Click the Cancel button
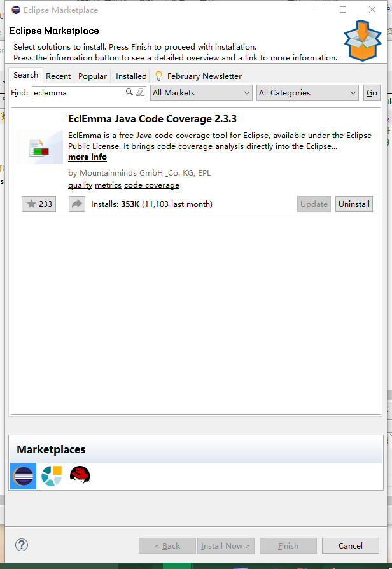The width and height of the screenshot is (392, 569). [x=350, y=546]
